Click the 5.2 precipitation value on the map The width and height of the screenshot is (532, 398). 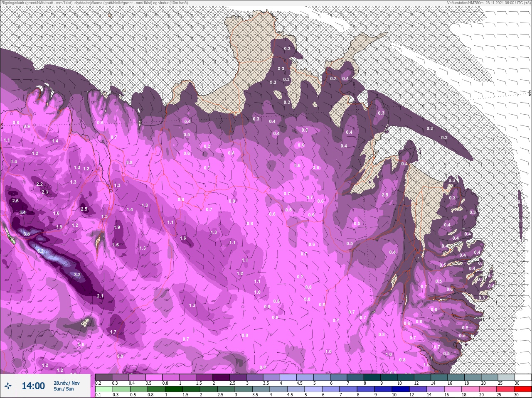[41, 251]
